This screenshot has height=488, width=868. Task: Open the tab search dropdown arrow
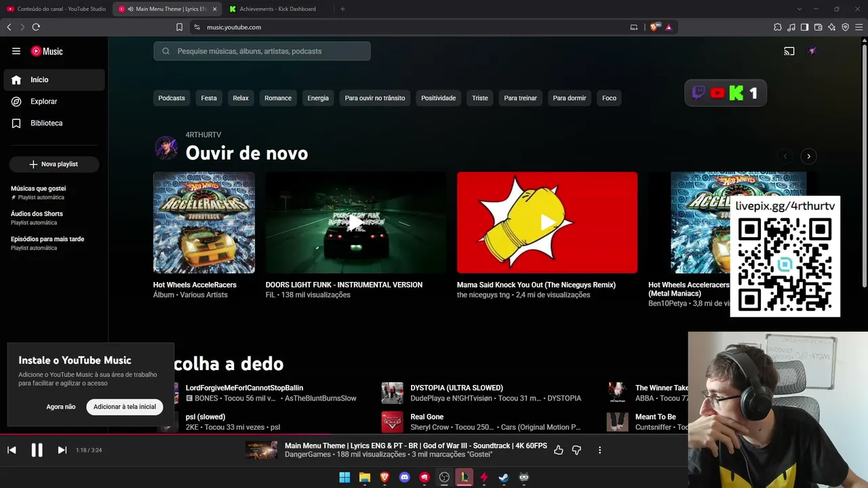coord(800,9)
